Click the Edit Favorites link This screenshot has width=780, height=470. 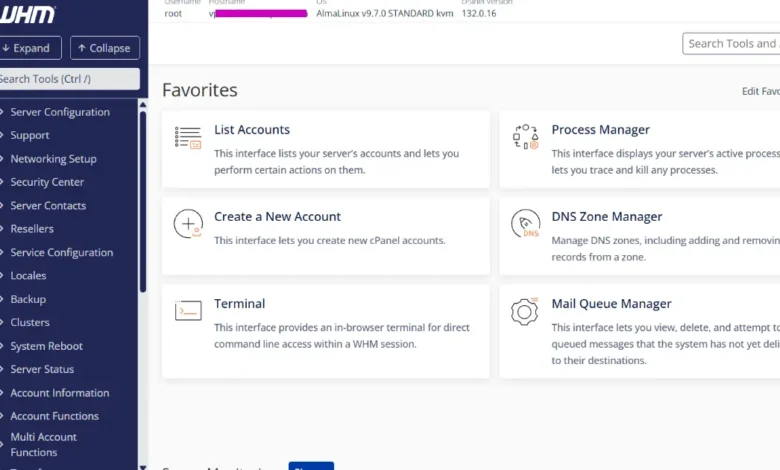760,91
